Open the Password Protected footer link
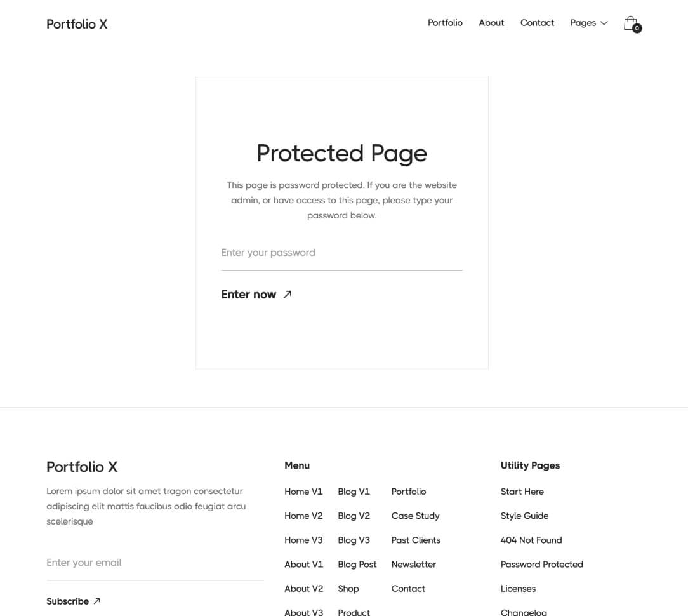The height and width of the screenshot is (616, 688). pos(541,564)
